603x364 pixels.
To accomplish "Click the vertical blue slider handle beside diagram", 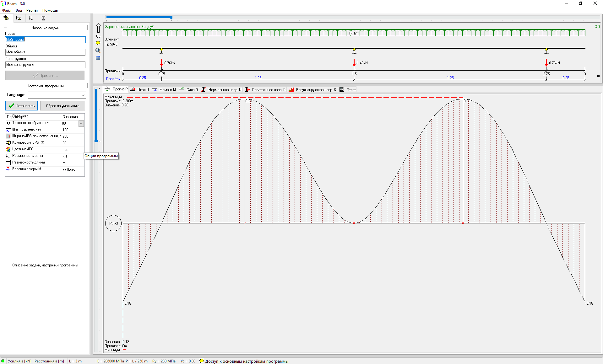I will (96, 141).
